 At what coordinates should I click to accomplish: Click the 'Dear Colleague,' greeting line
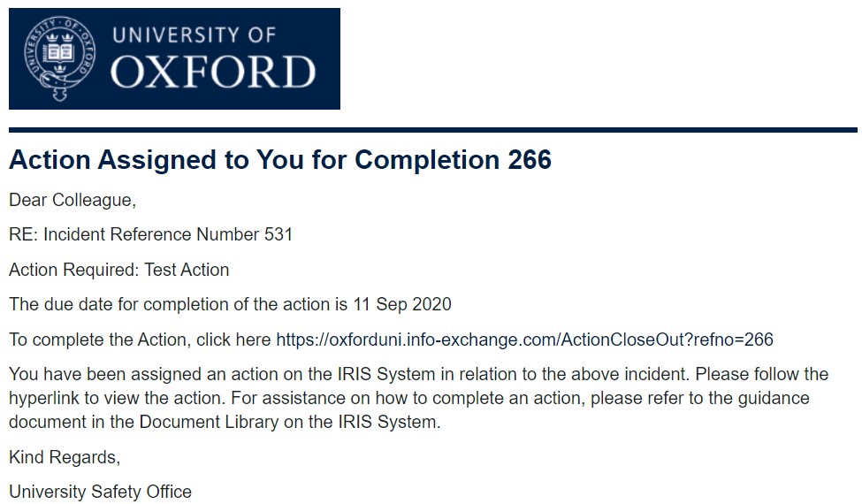[72, 200]
